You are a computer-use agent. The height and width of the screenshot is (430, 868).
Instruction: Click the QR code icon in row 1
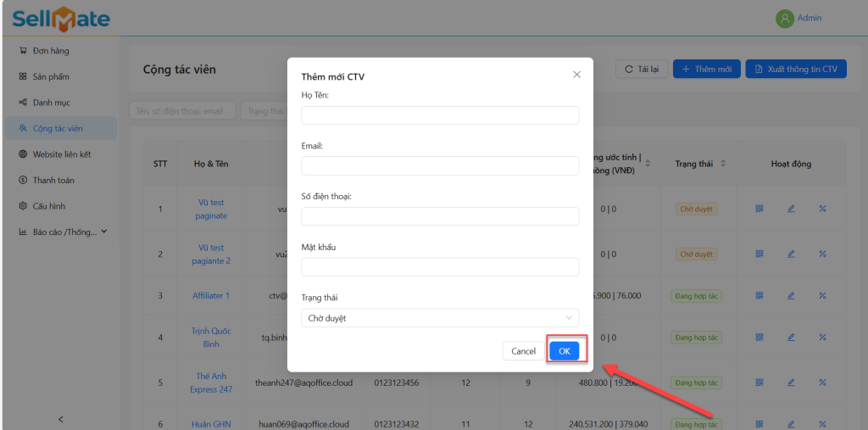click(x=759, y=209)
